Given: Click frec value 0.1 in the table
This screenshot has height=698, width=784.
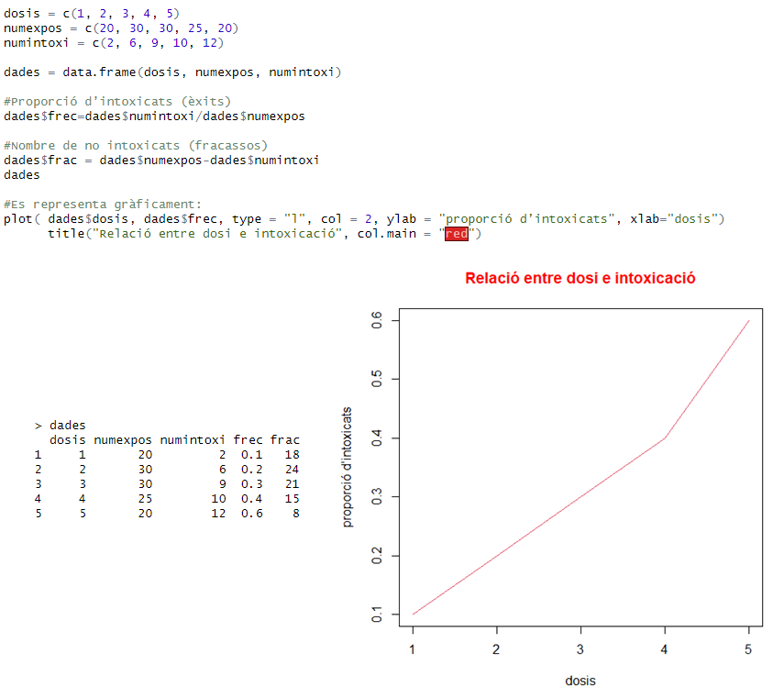Looking at the screenshot, I should pyautogui.click(x=251, y=455).
